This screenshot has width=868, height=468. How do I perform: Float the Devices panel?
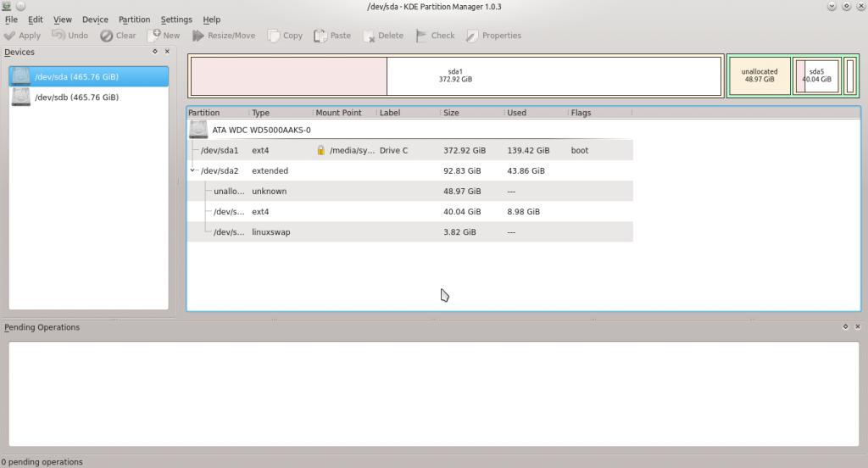pyautogui.click(x=155, y=52)
